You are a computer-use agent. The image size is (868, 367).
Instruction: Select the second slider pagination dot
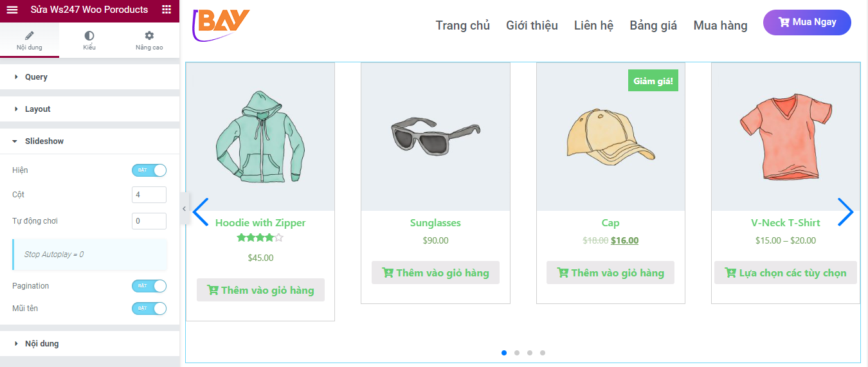[x=517, y=353]
